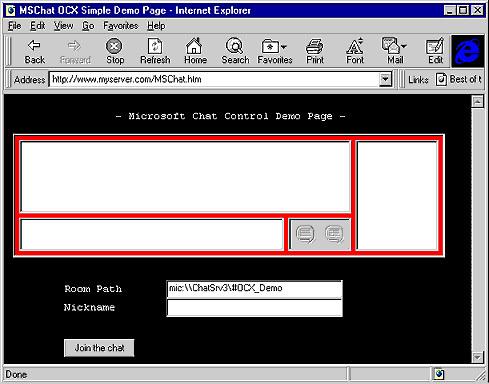
Task: Change text size with Font button
Action: (355, 51)
